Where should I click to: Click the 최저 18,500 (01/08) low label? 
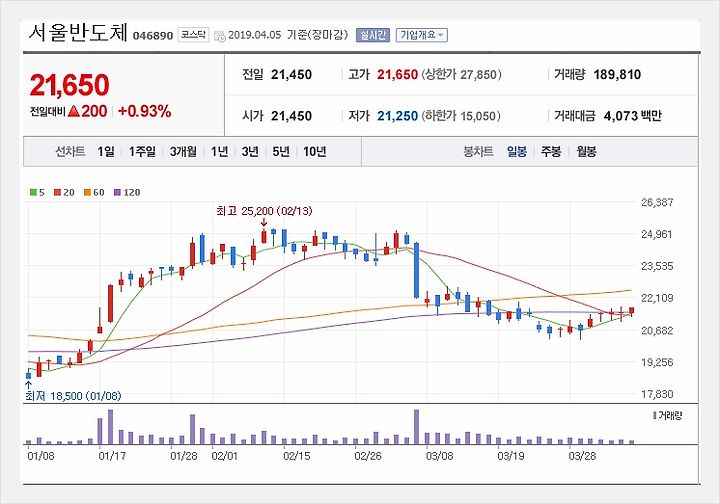click(73, 396)
